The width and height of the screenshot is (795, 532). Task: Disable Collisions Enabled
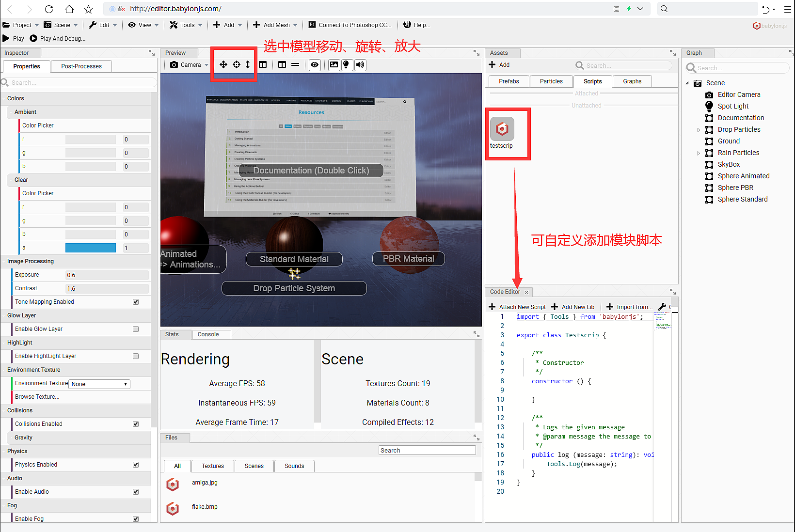tap(136, 423)
